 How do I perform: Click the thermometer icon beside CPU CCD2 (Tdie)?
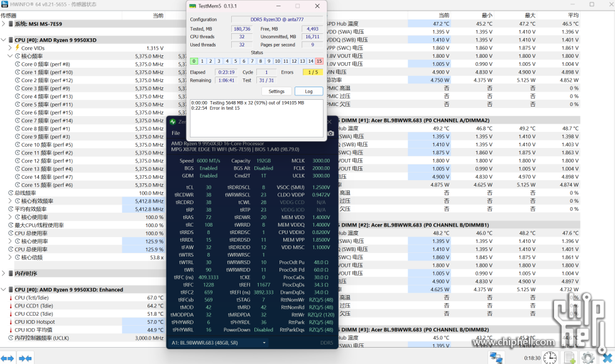(x=11, y=314)
